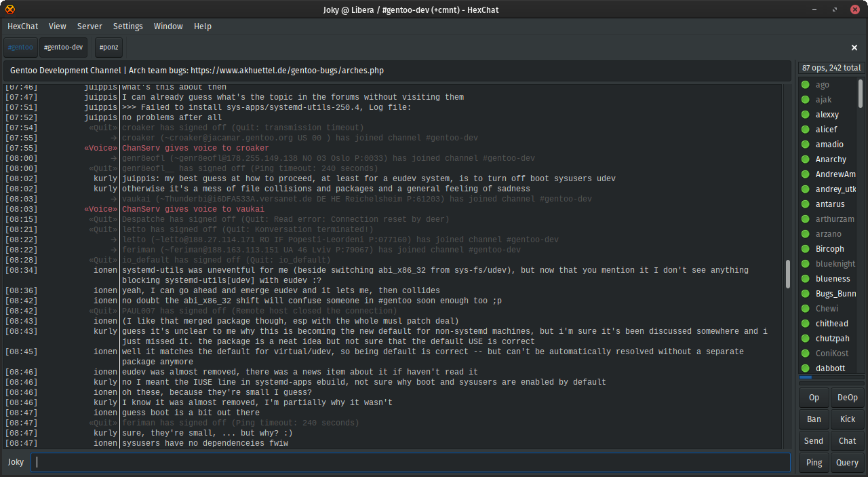Image resolution: width=868 pixels, height=477 pixels.
Task: Select user blueness in the user list
Action: (x=833, y=279)
